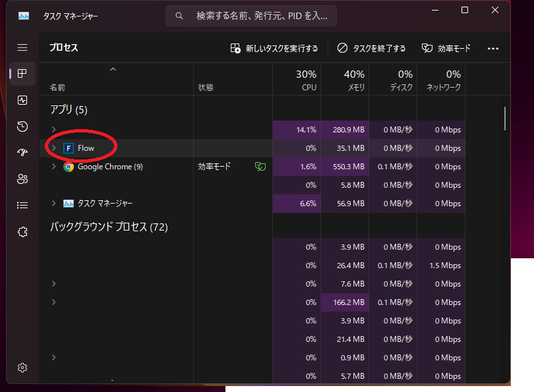This screenshot has width=534, height=392.
Task: Open the three-dots more options menu
Action: click(492, 49)
